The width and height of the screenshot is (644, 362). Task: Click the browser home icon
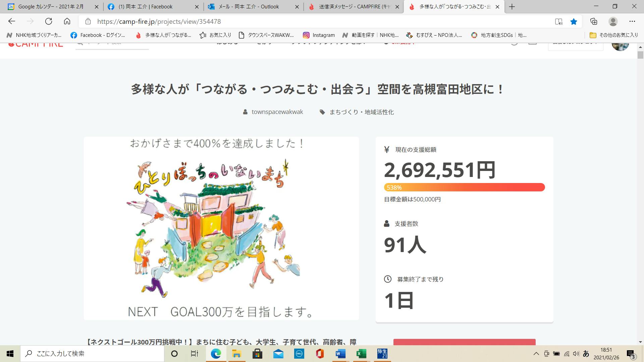point(67,21)
